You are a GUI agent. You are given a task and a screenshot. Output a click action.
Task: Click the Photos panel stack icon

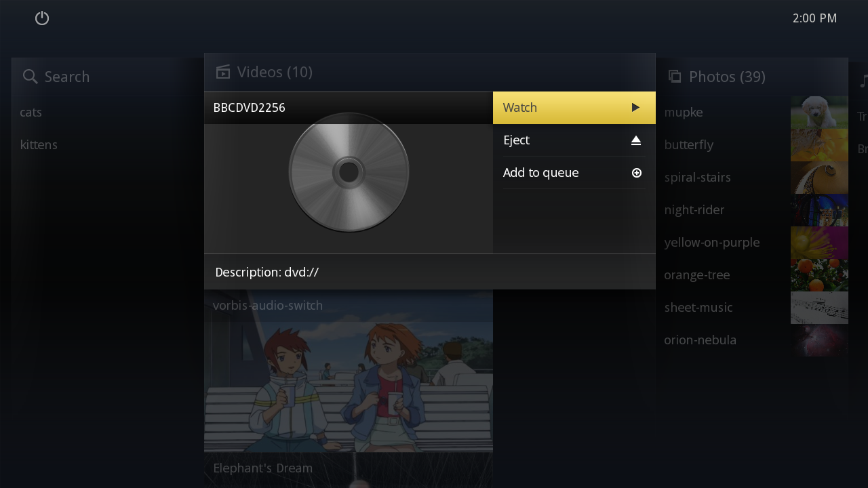pyautogui.click(x=675, y=77)
